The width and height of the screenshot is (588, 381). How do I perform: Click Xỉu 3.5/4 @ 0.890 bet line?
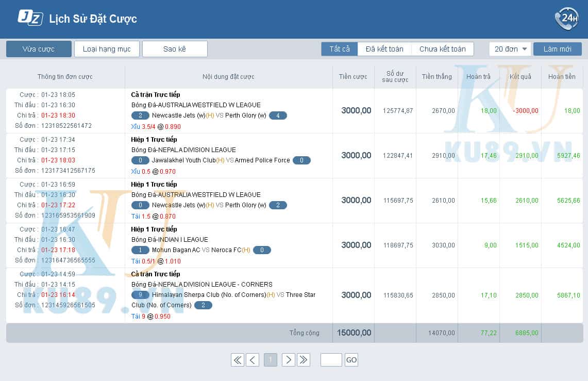point(156,127)
